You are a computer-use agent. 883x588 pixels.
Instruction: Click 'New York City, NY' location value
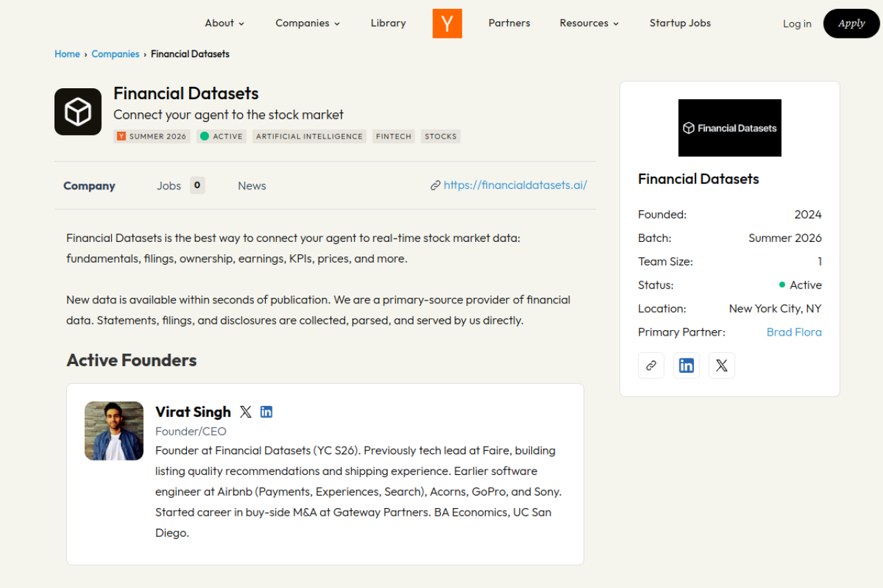pos(775,309)
